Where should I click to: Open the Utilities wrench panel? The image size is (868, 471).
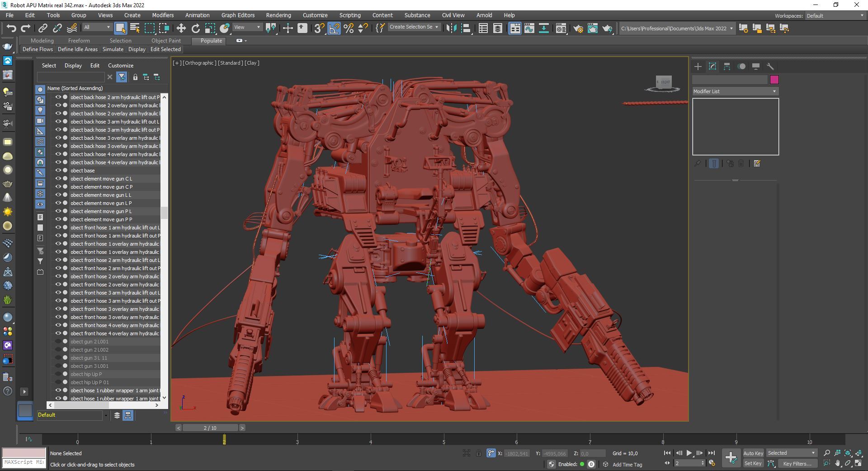click(770, 67)
